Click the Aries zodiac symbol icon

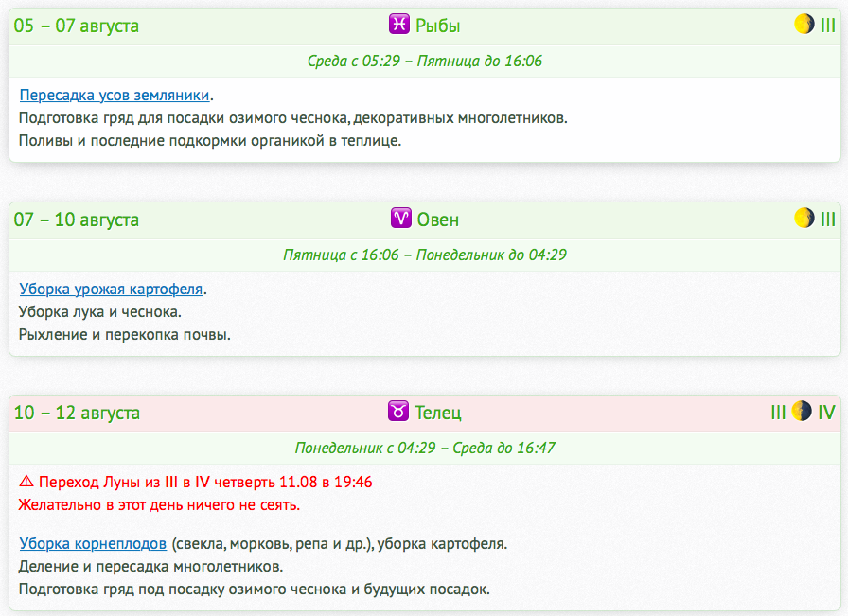(401, 220)
